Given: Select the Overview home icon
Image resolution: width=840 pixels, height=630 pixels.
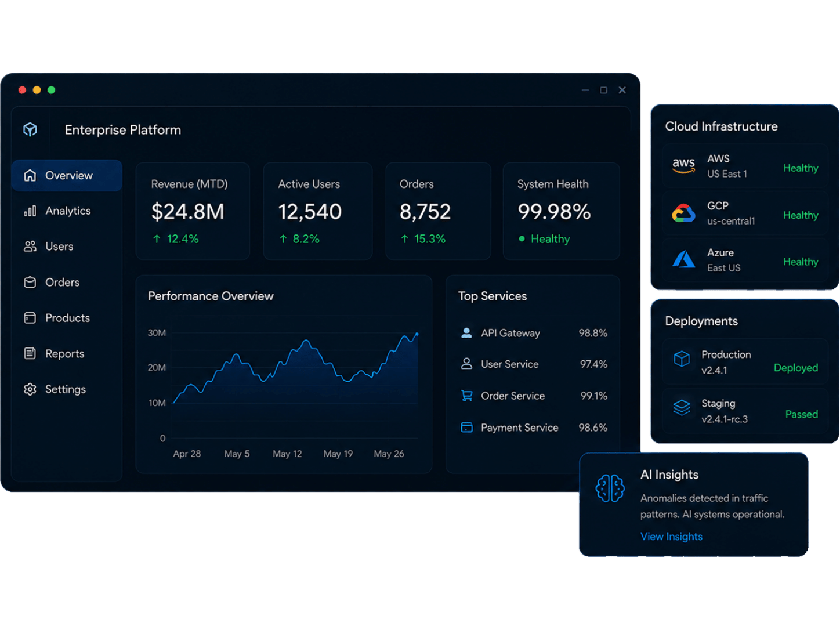Looking at the screenshot, I should [x=30, y=175].
